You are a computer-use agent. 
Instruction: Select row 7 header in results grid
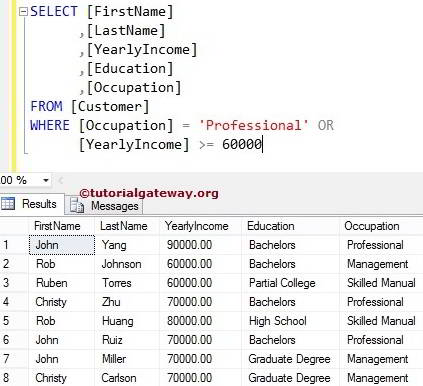pos(14,359)
